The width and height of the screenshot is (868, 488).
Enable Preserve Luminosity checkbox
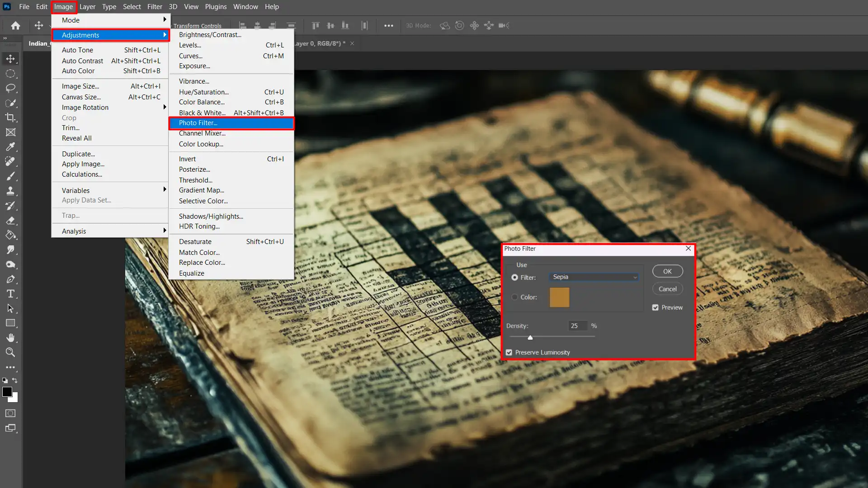click(509, 352)
